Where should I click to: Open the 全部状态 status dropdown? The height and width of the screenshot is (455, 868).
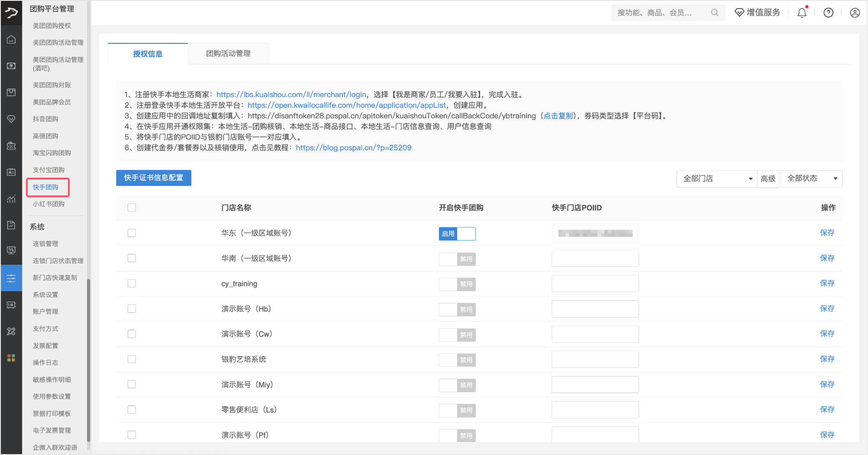coord(811,179)
